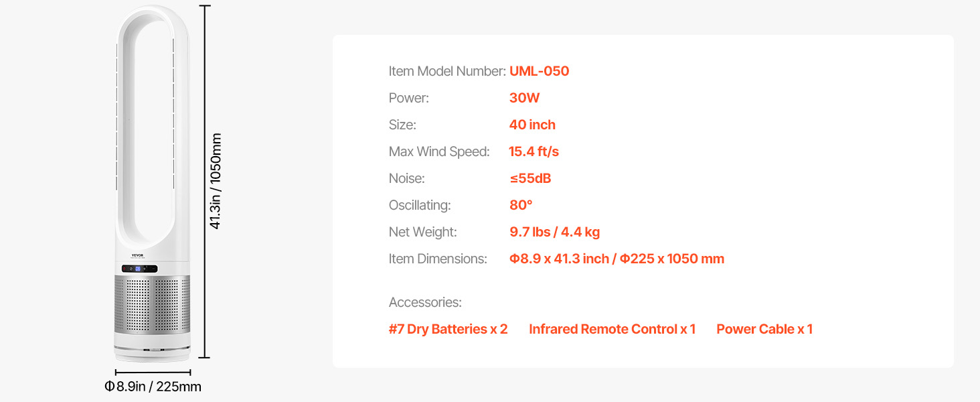980x402 pixels.
Task: Click the 41.3in / 1050mm height label
Action: 215,181
